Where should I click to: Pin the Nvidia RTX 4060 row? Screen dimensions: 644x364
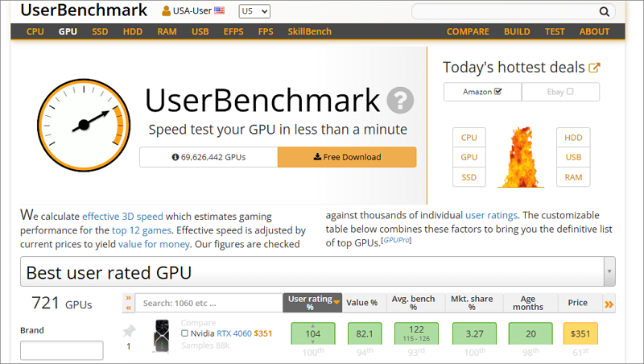pyautogui.click(x=129, y=331)
